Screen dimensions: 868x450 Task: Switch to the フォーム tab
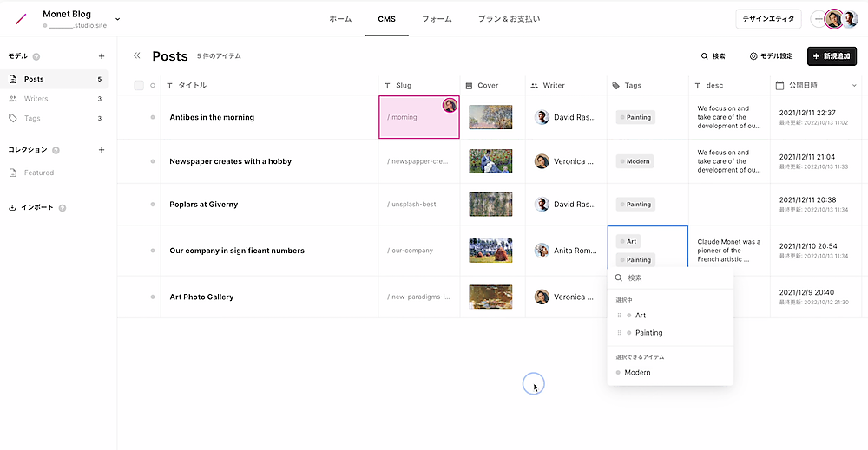point(437,19)
